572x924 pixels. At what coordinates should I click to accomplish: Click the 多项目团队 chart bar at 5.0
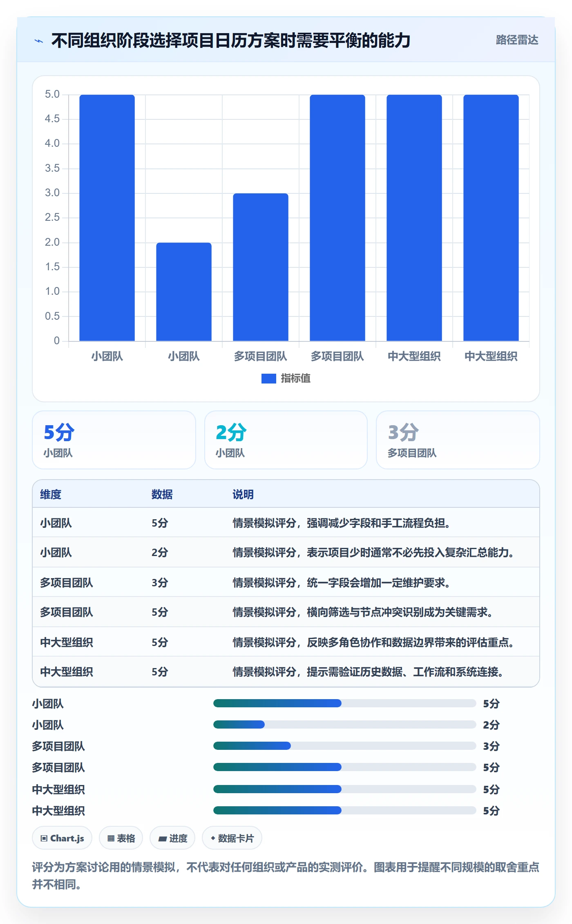337,218
